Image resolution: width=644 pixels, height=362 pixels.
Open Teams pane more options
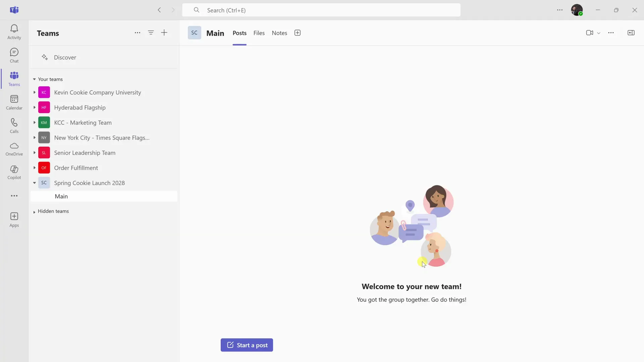click(x=138, y=33)
